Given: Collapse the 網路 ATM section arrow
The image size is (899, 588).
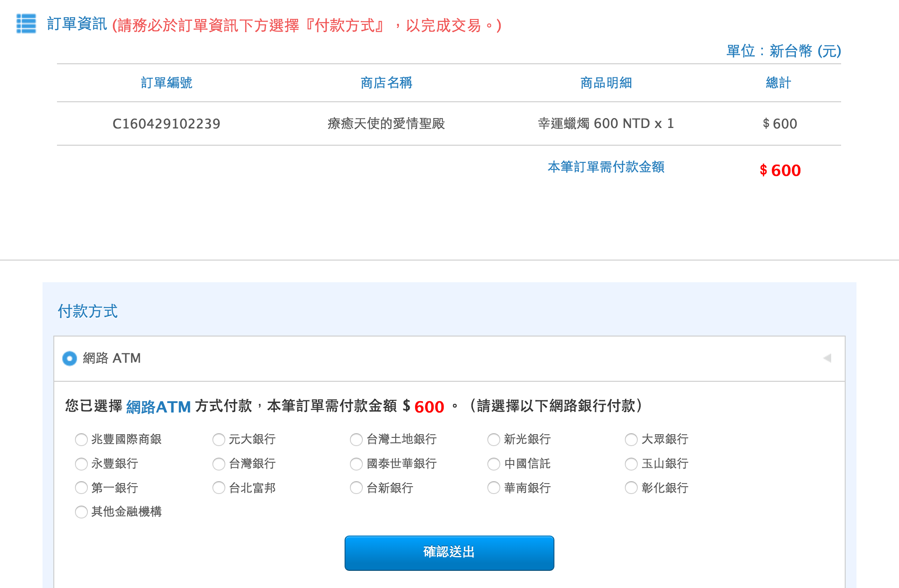Looking at the screenshot, I should pyautogui.click(x=827, y=358).
